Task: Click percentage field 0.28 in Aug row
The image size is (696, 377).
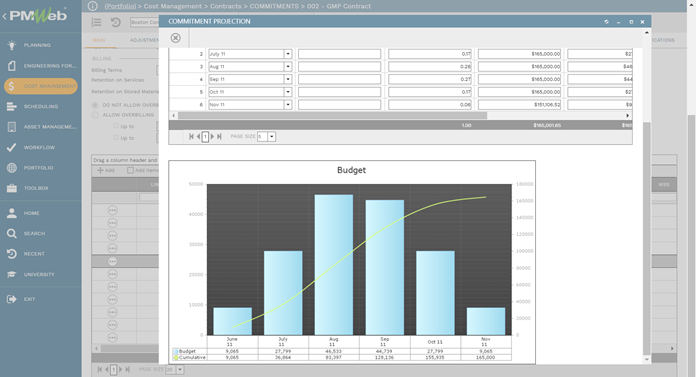Action: click(x=430, y=67)
